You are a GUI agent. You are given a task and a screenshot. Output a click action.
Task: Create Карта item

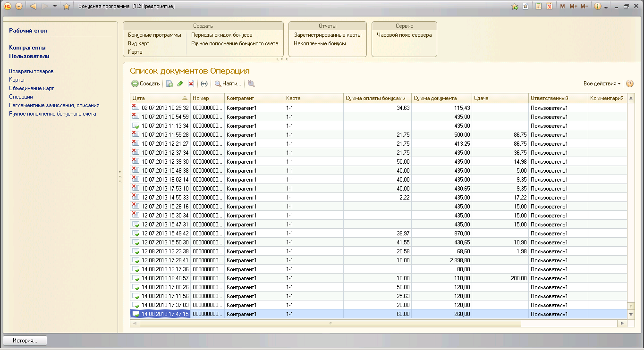point(135,52)
